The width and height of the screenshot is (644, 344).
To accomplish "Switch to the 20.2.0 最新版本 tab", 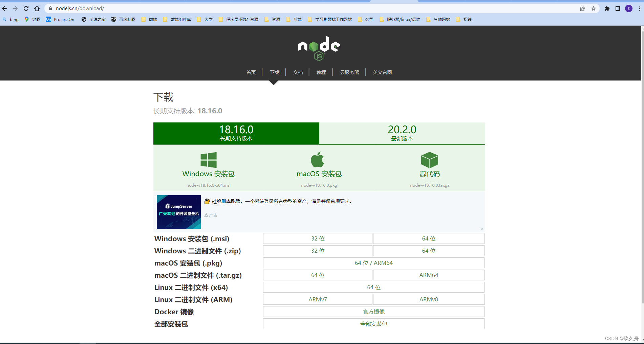I will tap(402, 133).
